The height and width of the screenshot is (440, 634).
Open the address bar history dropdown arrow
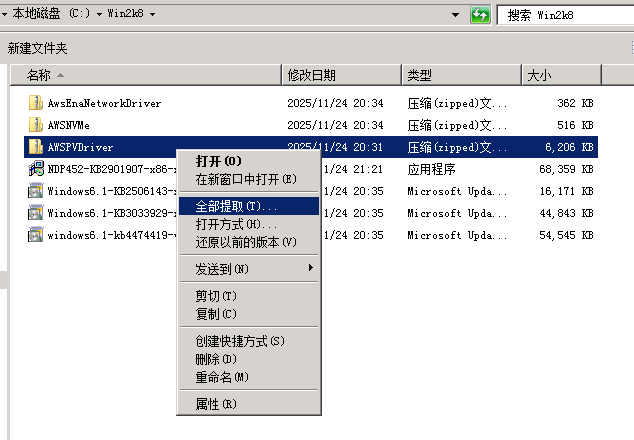click(455, 15)
